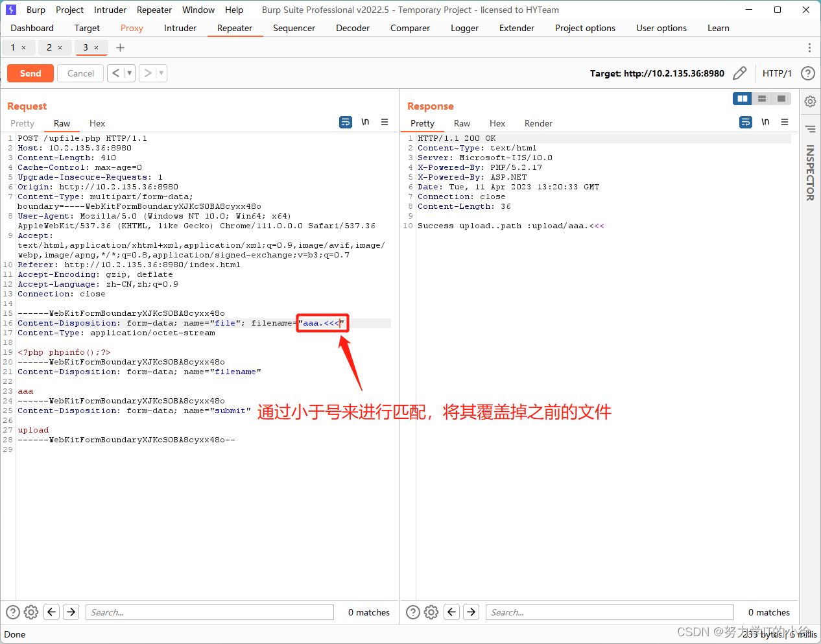Screen dimensions: 821x644
Task: Open the Project options tab
Action: pyautogui.click(x=586, y=28)
